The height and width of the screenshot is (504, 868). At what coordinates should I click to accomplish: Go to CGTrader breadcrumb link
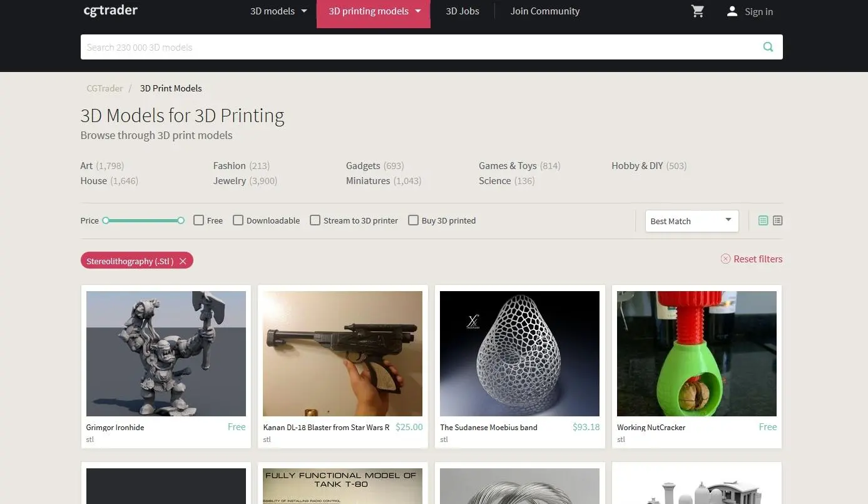[105, 88]
